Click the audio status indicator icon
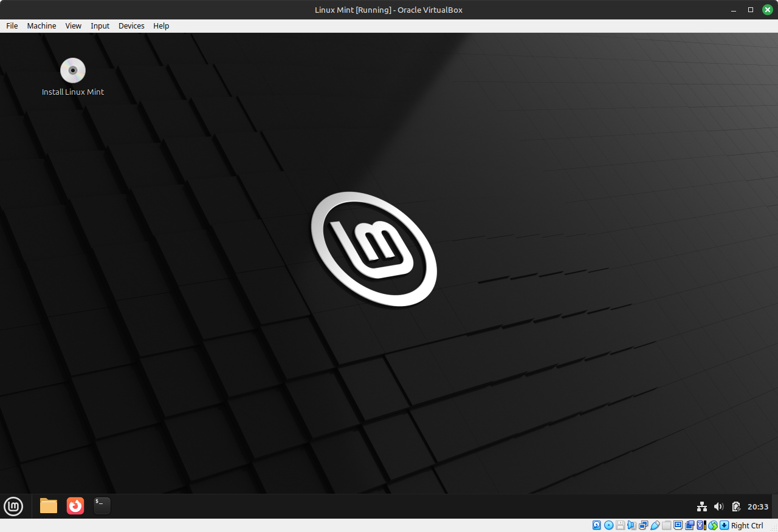 pos(632,525)
